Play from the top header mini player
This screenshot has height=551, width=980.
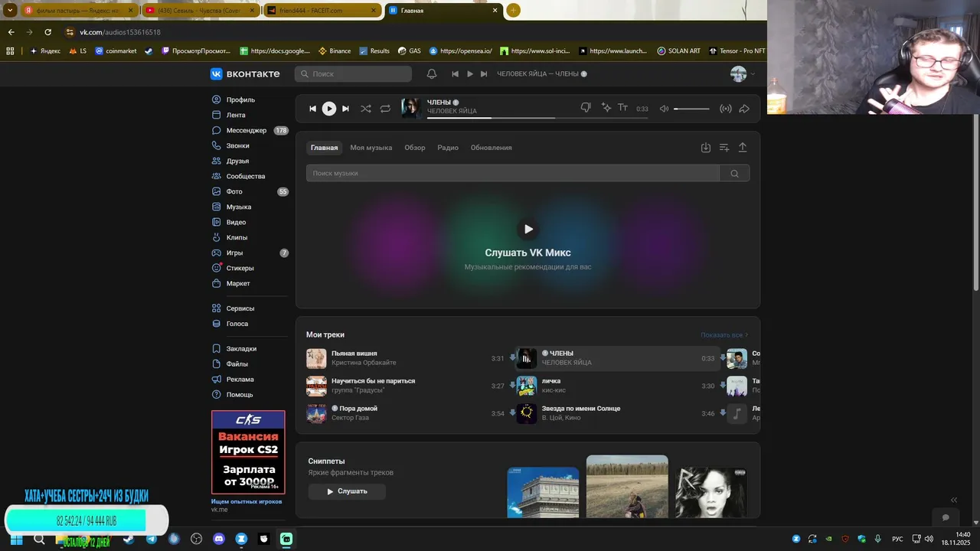pyautogui.click(x=470, y=73)
